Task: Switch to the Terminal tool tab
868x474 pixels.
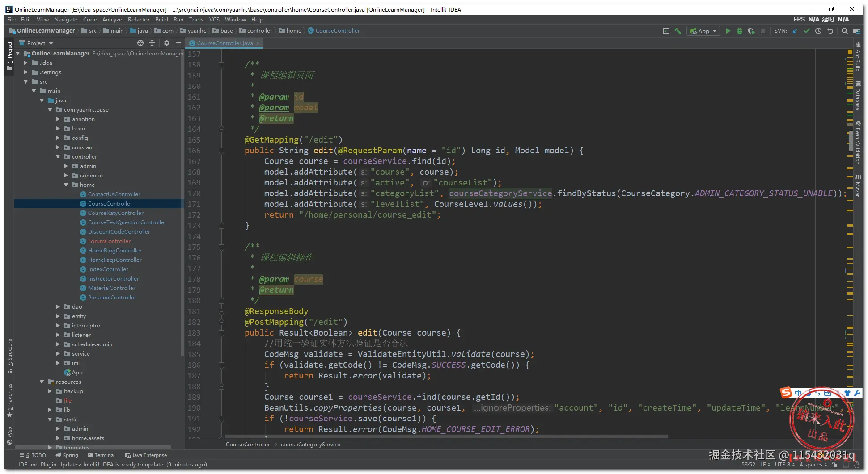Action: (x=101, y=455)
